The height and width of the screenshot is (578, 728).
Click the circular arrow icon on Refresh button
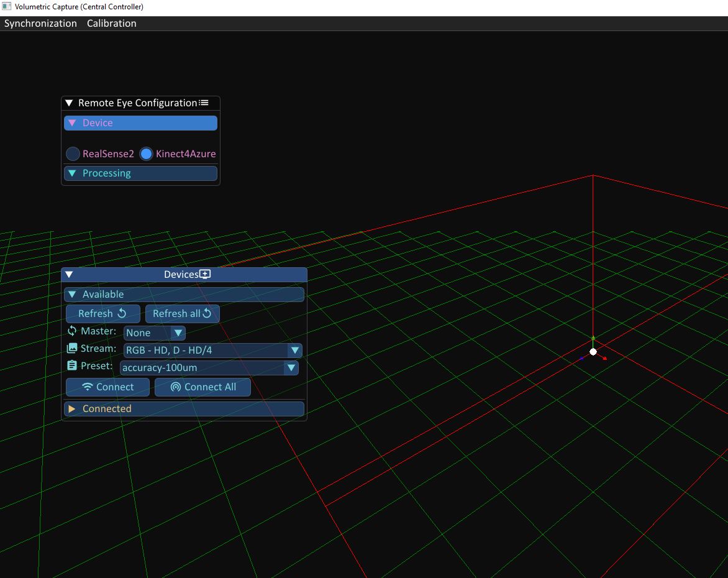coord(121,313)
